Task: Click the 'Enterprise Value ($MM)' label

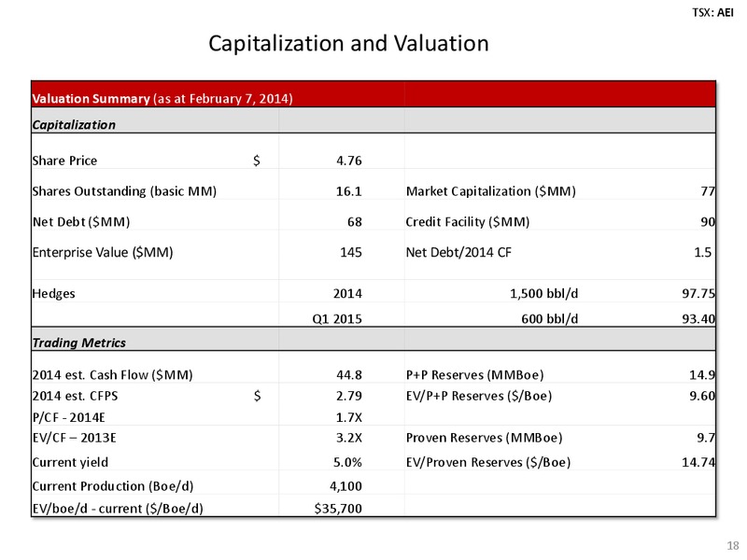Action: click(103, 252)
